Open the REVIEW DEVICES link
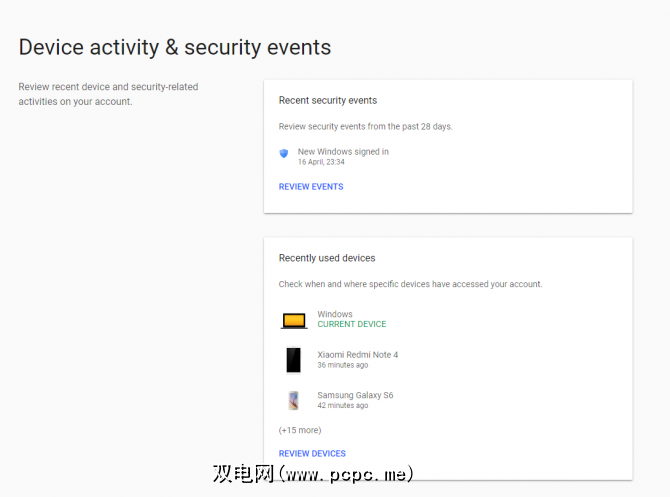 [312, 454]
